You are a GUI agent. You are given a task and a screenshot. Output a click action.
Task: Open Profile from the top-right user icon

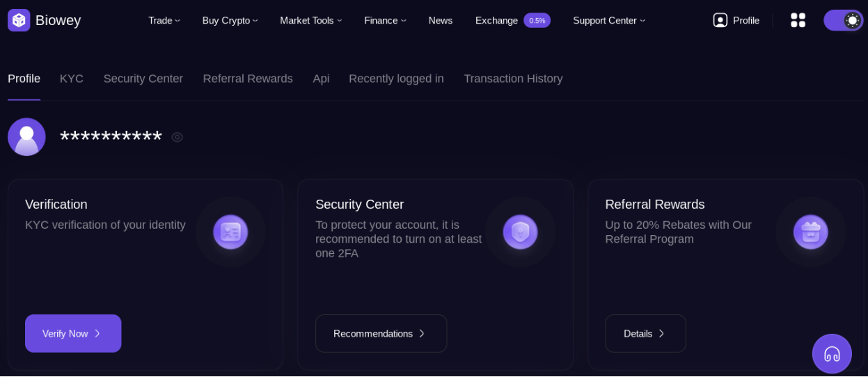click(736, 20)
